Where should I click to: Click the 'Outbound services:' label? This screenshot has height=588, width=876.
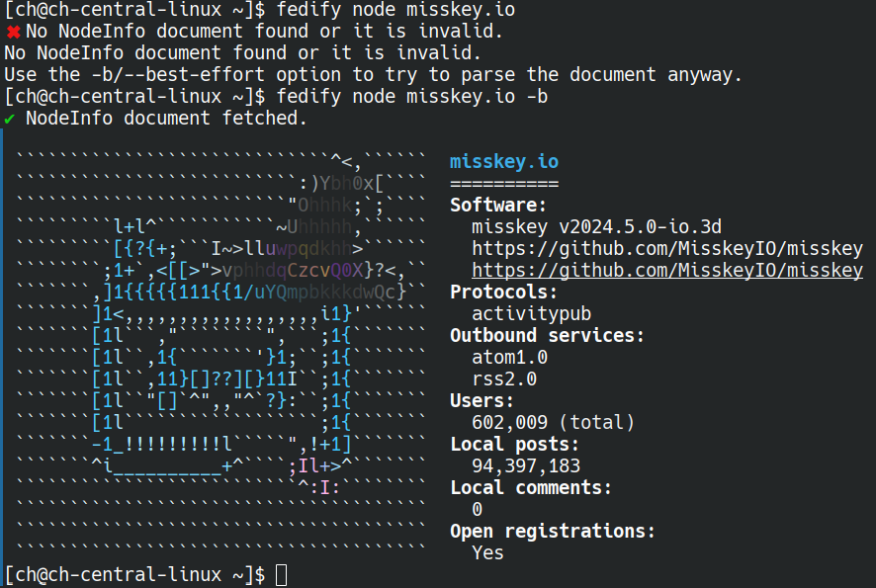tap(548, 336)
